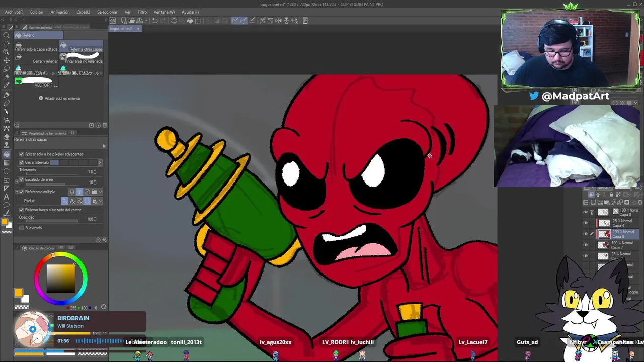
Task: Select the Eyedropper tool
Action: coord(6,86)
